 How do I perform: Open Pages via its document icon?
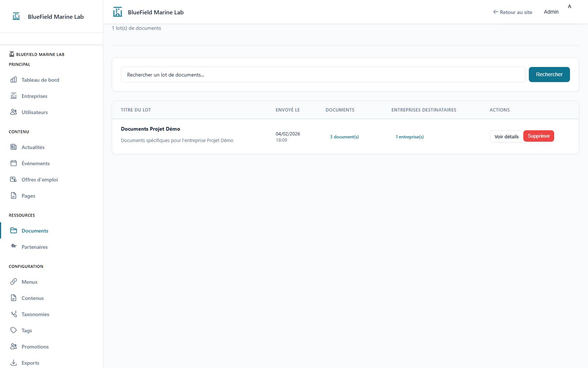(x=13, y=195)
